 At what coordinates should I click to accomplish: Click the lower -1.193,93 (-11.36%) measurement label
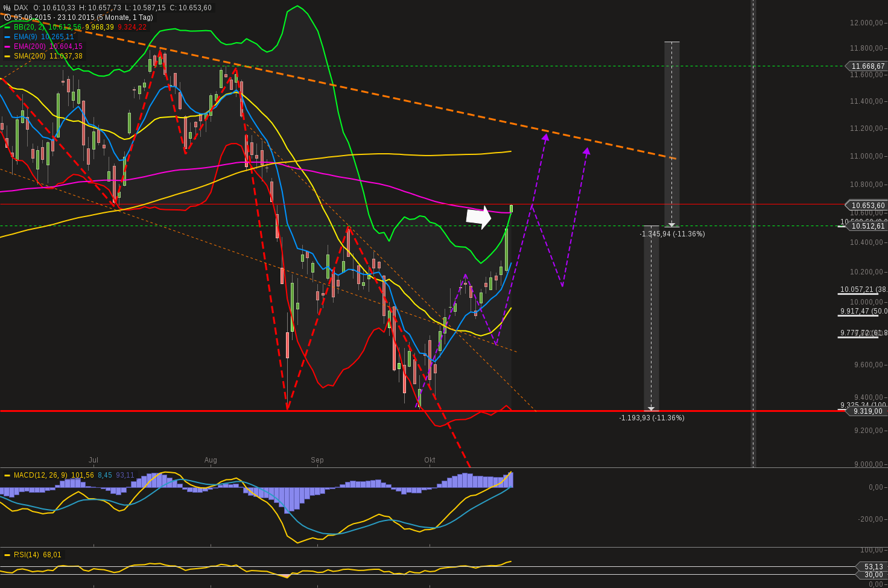pyautogui.click(x=652, y=418)
